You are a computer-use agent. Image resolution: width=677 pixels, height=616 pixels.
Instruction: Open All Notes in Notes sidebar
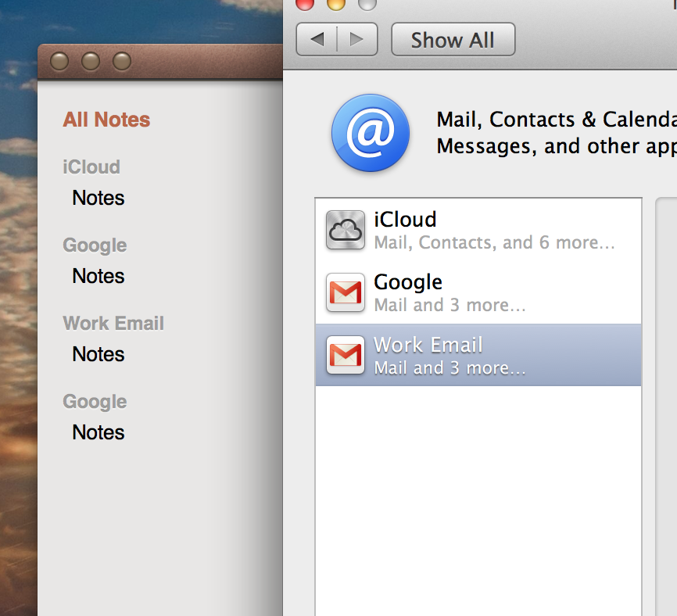[106, 120]
